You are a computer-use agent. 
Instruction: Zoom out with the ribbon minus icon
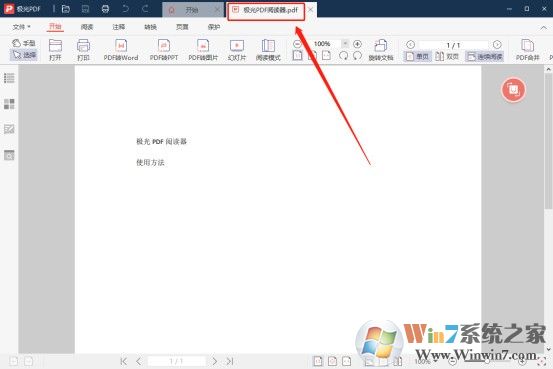pyautogui.click(x=297, y=44)
